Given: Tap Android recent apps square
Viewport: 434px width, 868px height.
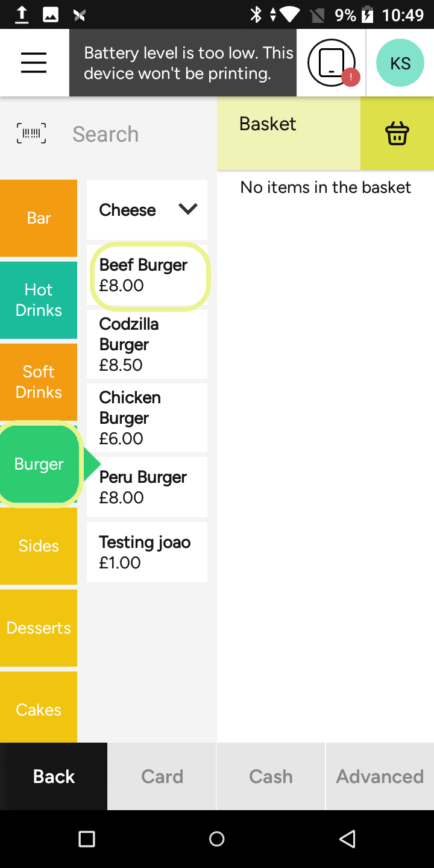Looking at the screenshot, I should tap(87, 838).
